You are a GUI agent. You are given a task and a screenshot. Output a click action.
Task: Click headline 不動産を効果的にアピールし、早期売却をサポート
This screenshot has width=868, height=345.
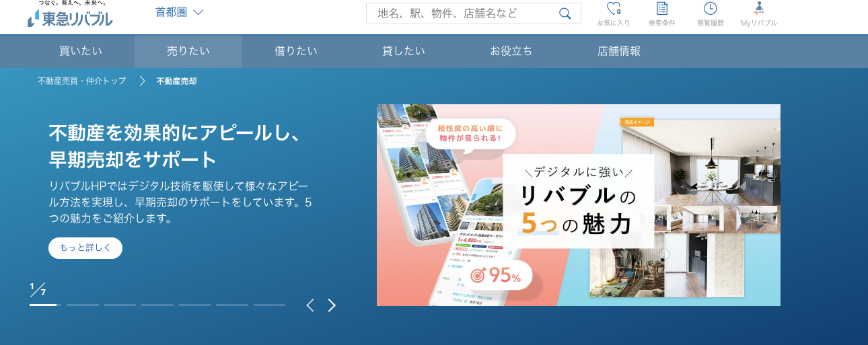coord(174,147)
